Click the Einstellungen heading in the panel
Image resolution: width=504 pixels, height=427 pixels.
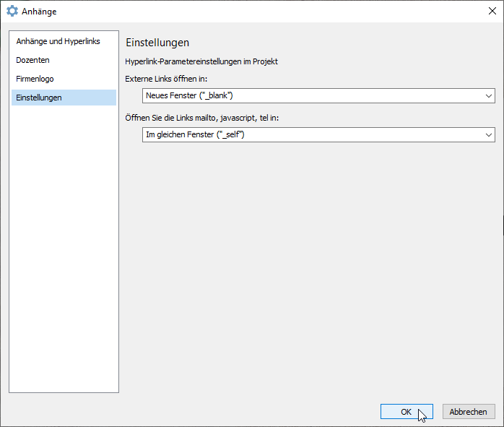(x=157, y=43)
